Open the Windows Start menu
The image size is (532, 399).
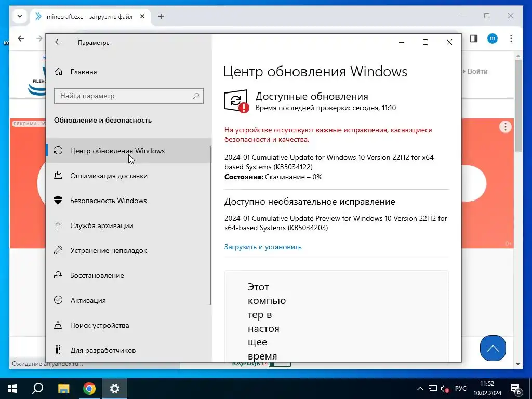12,389
